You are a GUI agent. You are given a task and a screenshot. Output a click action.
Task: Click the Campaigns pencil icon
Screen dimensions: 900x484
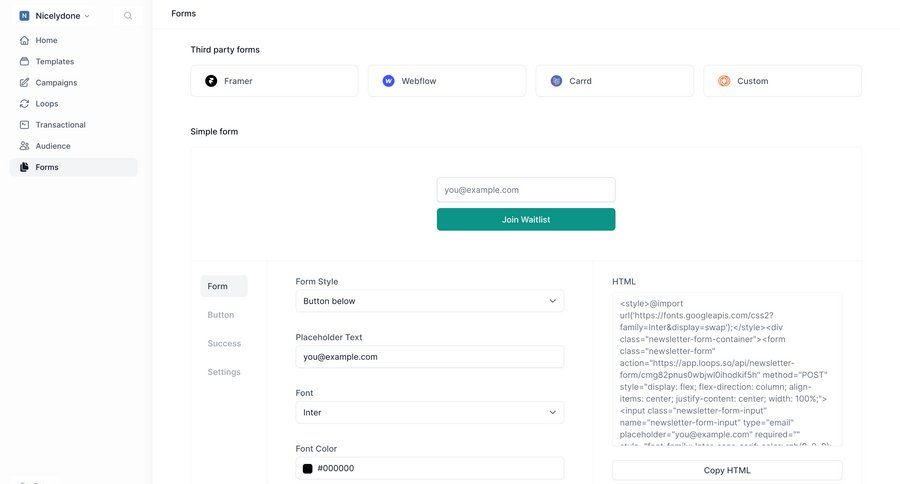pyautogui.click(x=25, y=82)
